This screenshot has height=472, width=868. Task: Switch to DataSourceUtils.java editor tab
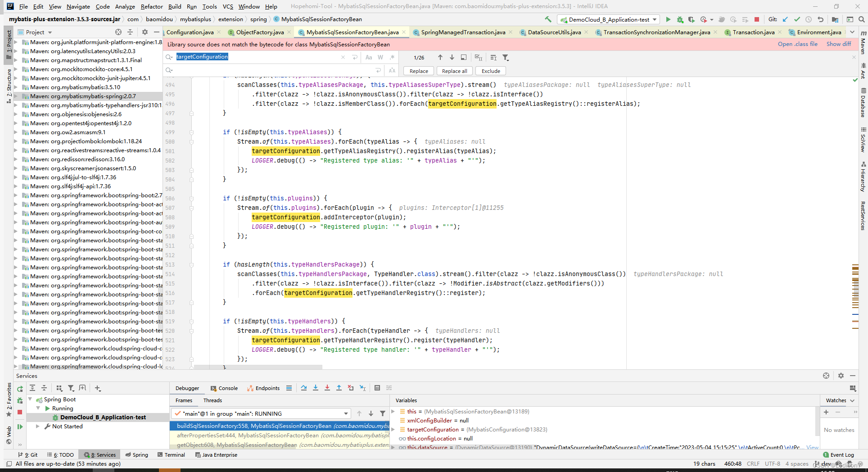click(x=554, y=32)
